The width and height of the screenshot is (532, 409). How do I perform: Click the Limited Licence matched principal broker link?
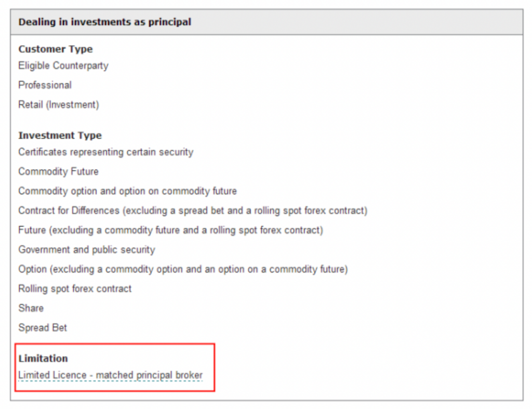point(110,375)
